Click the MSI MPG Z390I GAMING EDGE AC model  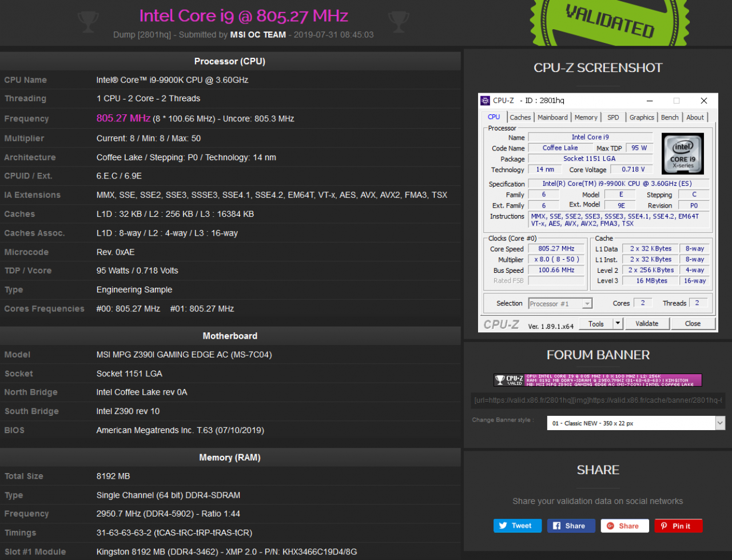(184, 355)
